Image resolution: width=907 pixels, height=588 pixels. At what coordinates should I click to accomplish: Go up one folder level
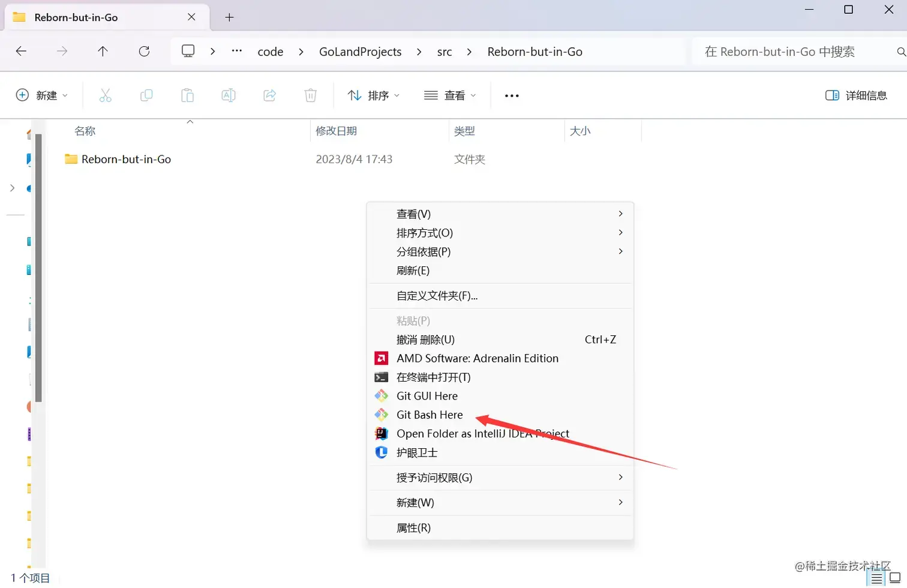(103, 52)
